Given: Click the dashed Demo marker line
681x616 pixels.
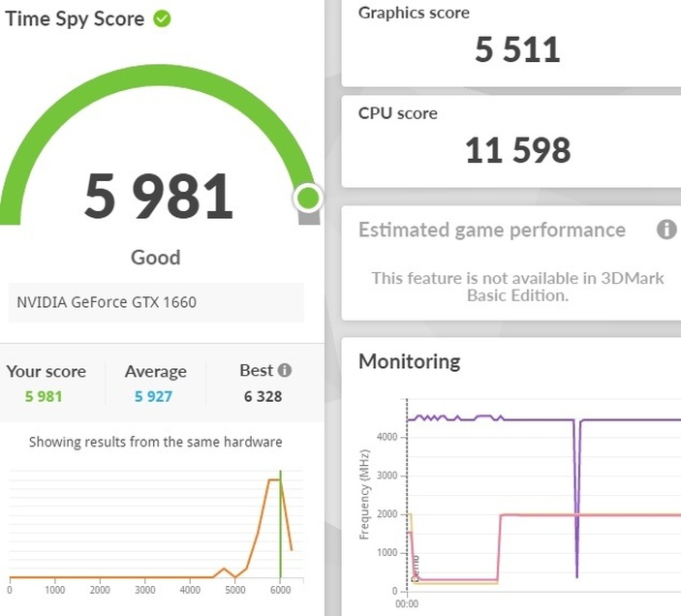Looking at the screenshot, I should (x=407, y=495).
